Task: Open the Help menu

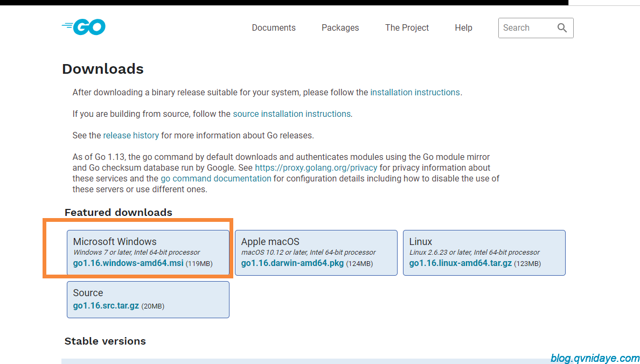Action: (463, 28)
